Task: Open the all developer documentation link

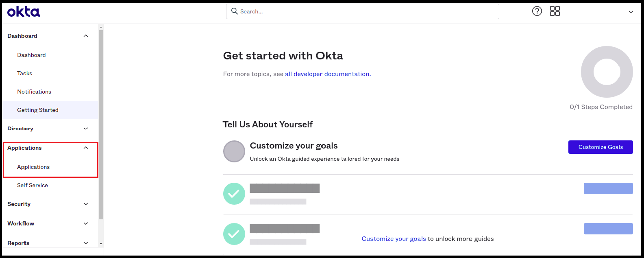Action: [327, 74]
